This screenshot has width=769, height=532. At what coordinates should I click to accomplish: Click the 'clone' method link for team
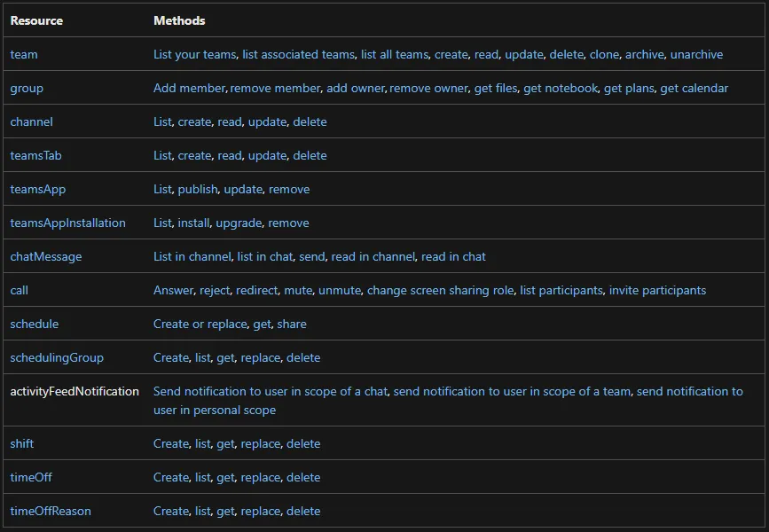[x=604, y=54]
